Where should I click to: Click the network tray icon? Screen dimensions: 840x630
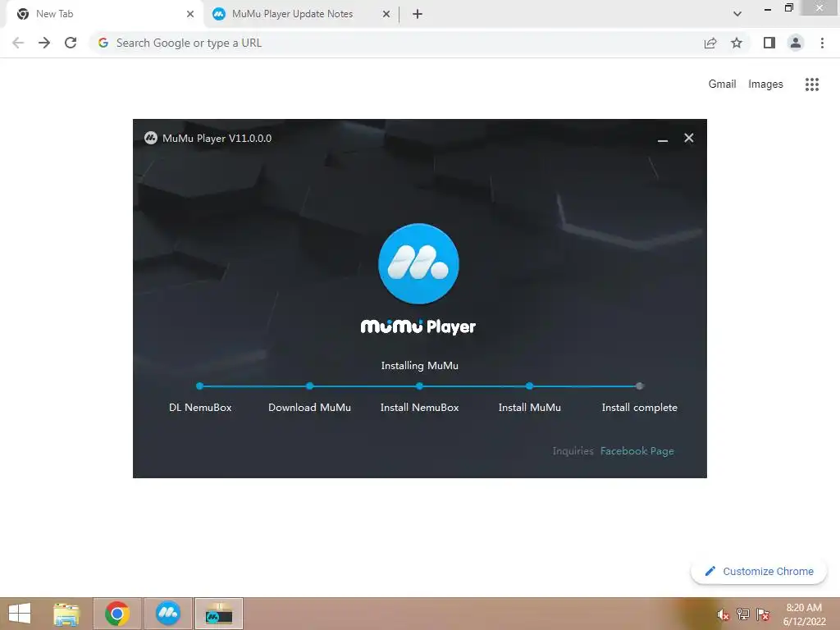point(743,614)
